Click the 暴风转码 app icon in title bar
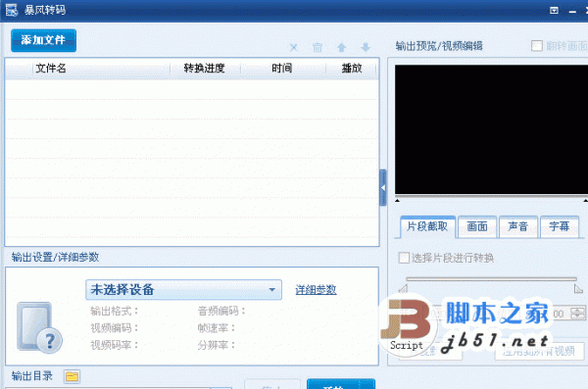 (x=12, y=10)
